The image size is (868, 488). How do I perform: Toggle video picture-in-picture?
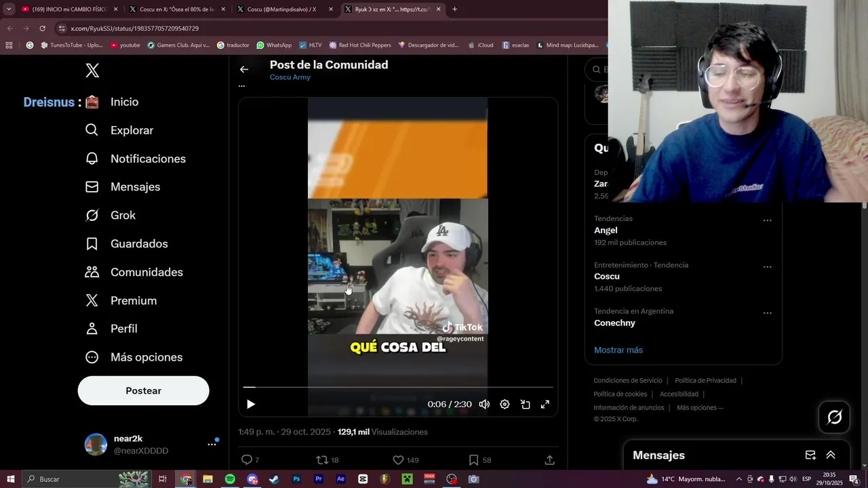pos(525,404)
